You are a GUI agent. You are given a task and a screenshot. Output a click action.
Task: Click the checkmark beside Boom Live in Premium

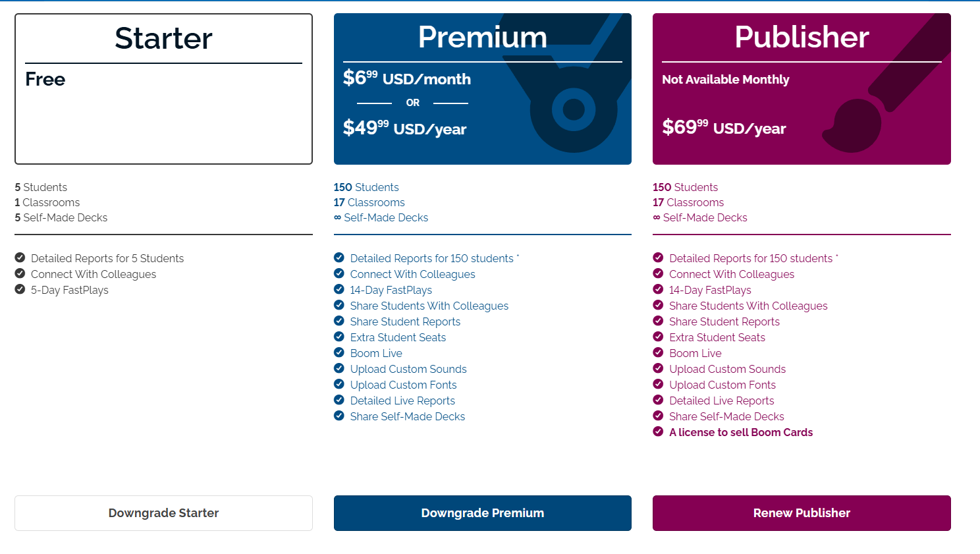click(x=339, y=352)
